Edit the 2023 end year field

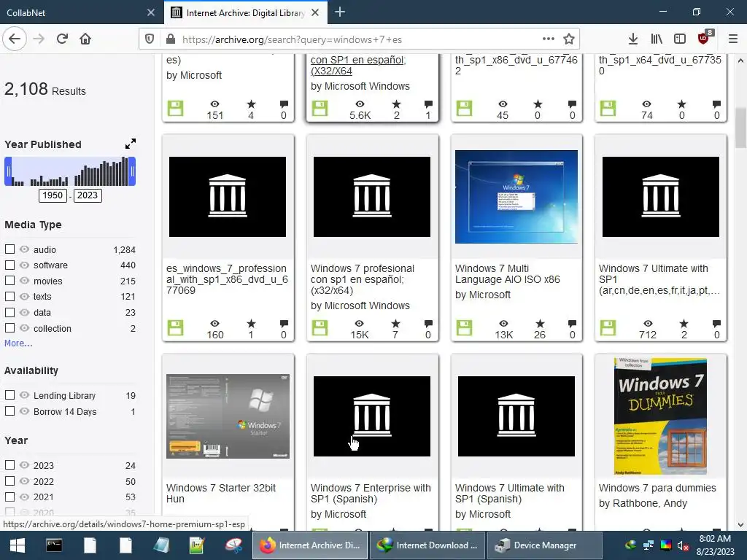(x=88, y=195)
